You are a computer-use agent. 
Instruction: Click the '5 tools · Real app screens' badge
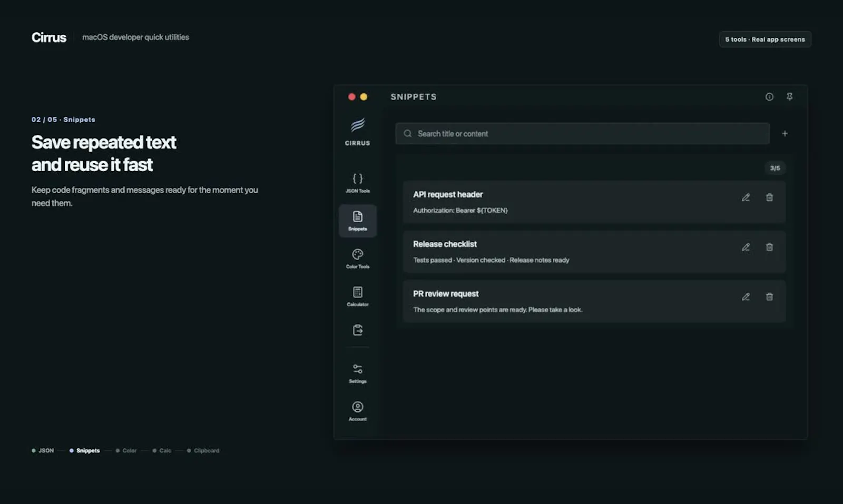(765, 39)
